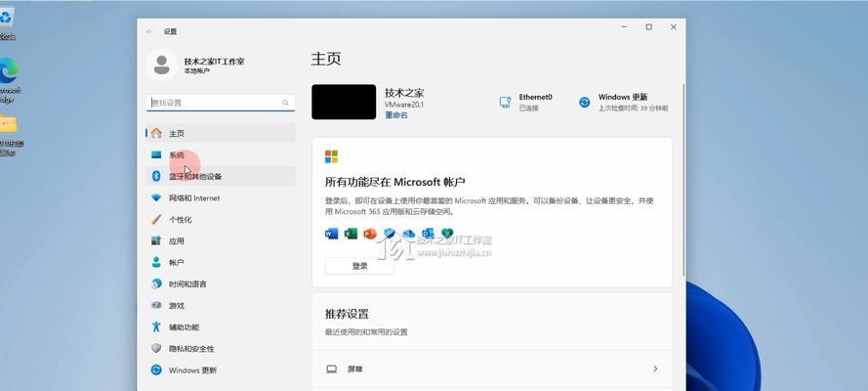Open Ethernet0 已连接 status
The height and width of the screenshot is (391, 868).
(526, 103)
